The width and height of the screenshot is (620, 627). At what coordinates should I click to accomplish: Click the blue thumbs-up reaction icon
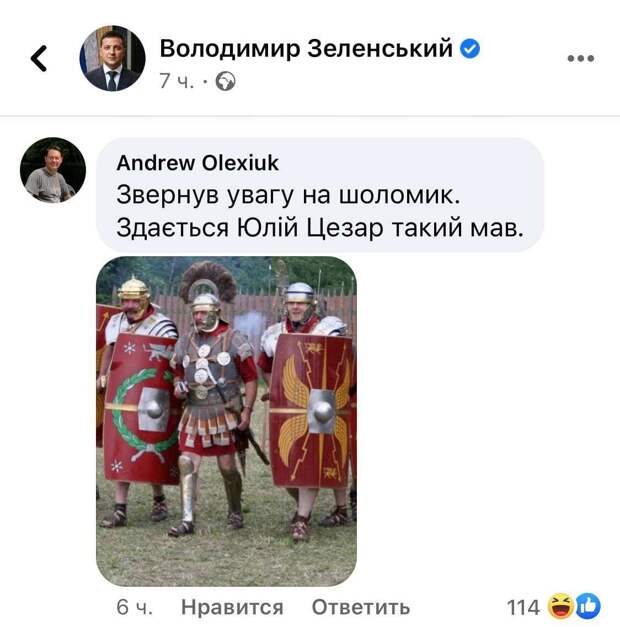(588, 606)
